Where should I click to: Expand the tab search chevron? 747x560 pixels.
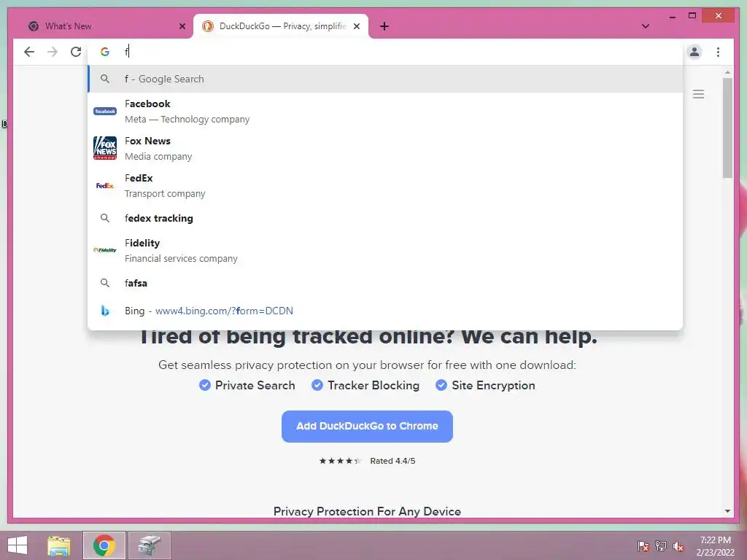tap(646, 26)
